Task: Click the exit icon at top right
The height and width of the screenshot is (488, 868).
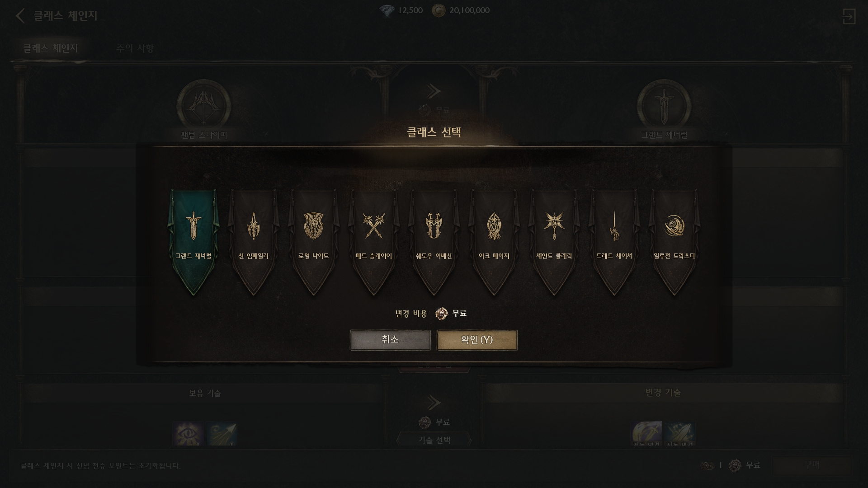Action: (849, 17)
